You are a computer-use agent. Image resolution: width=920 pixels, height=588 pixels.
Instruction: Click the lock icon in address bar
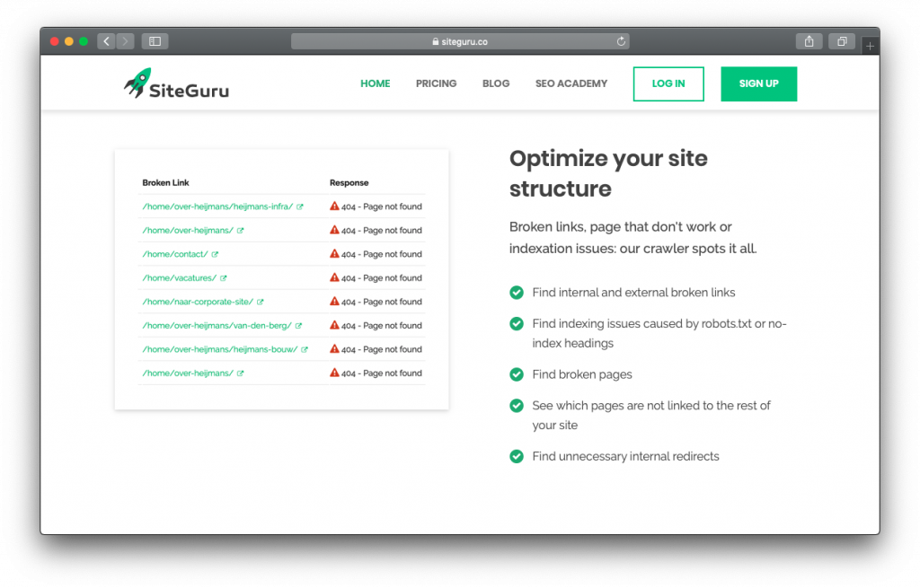(x=436, y=41)
